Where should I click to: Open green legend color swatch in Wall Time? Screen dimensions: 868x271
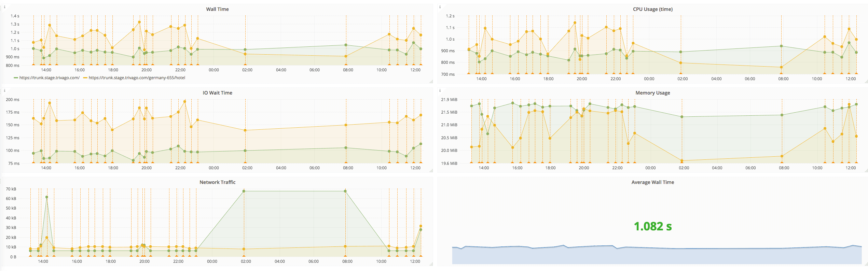coord(16,78)
